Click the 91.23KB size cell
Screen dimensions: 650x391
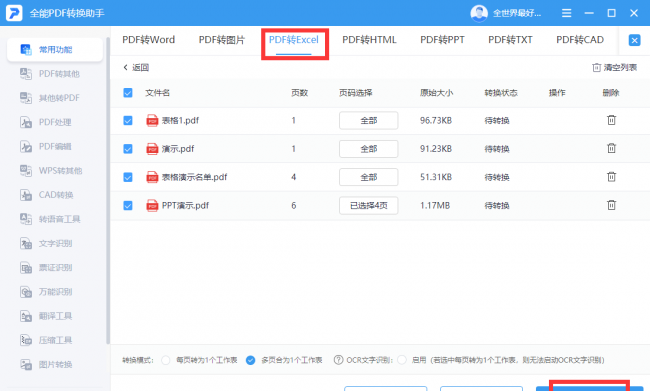pyautogui.click(x=436, y=149)
